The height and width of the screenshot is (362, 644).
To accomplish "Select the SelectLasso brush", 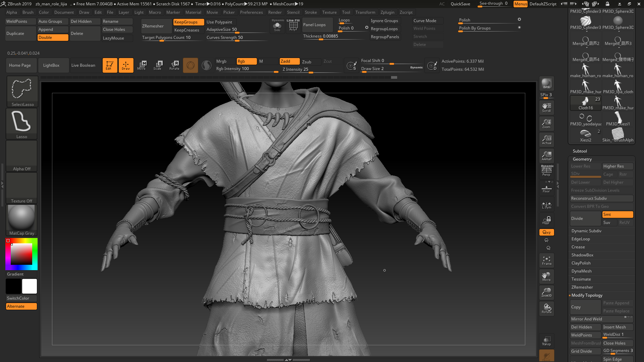I will 21,92.
